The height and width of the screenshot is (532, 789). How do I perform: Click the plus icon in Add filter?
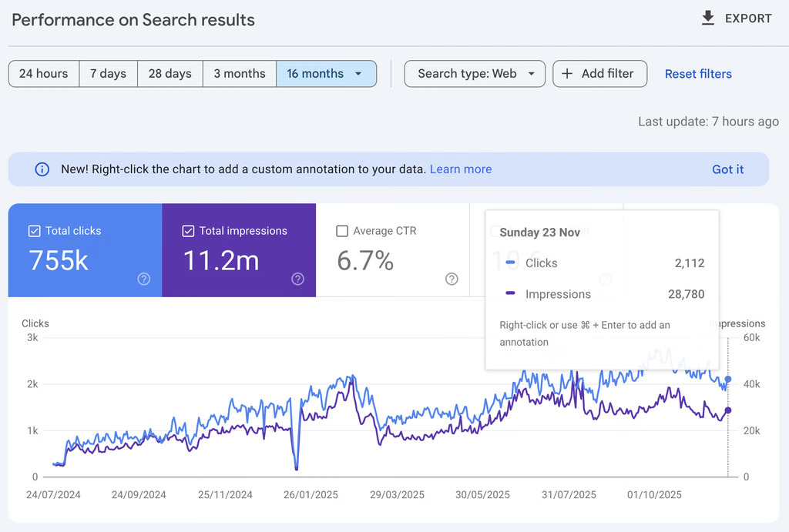[x=567, y=74]
